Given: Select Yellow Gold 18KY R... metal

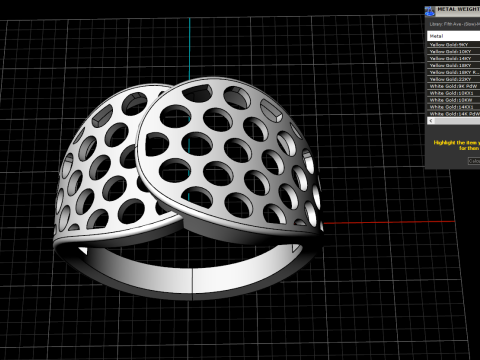Looking at the screenshot, I should click(x=454, y=72).
